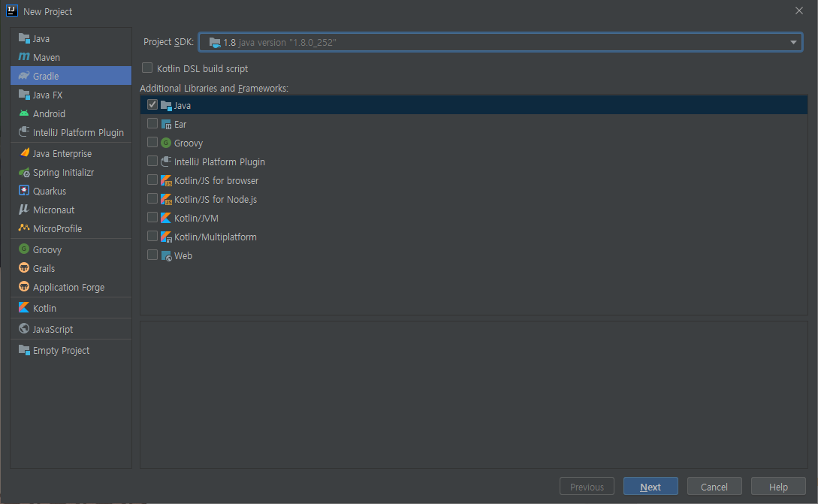Click the MicroProfile icon
818x504 pixels.
(x=24, y=228)
